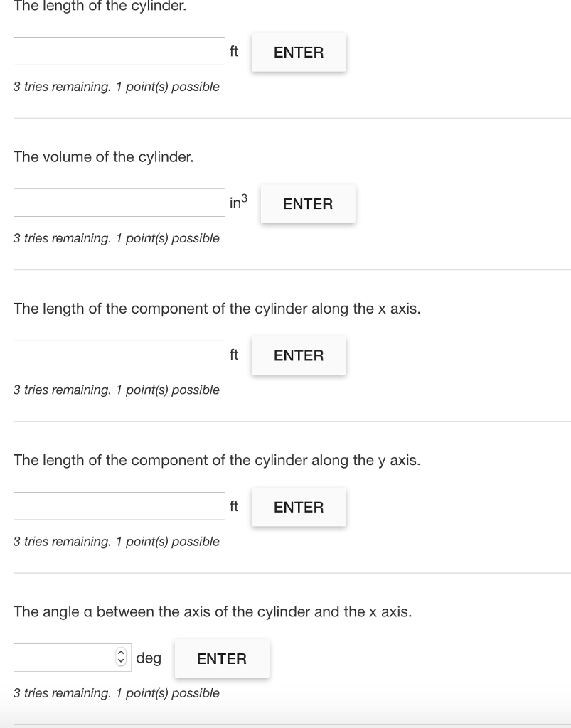Click the x axis component question text

click(216, 309)
